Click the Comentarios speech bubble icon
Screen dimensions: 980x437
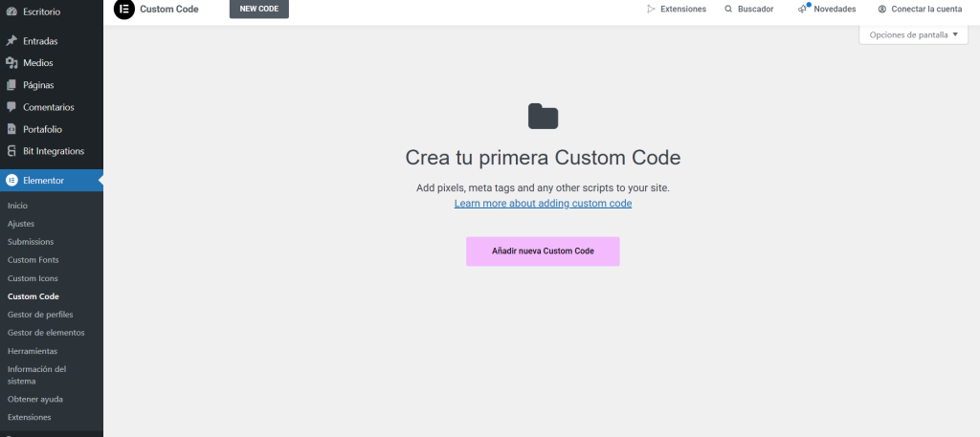click(11, 107)
